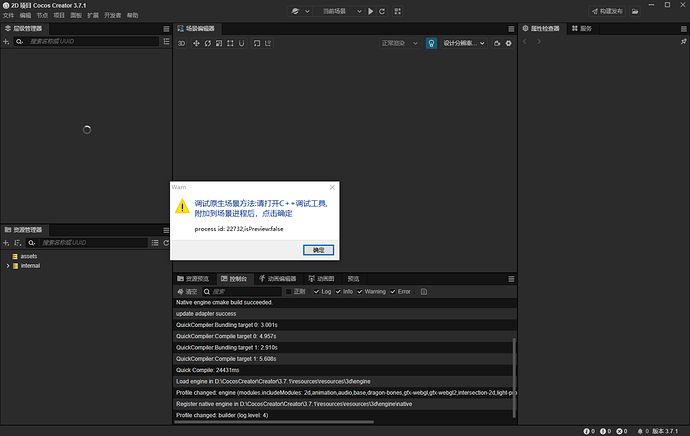Image resolution: width=690 pixels, height=436 pixels.
Task: Select the Rect transform tool
Action: [230, 43]
